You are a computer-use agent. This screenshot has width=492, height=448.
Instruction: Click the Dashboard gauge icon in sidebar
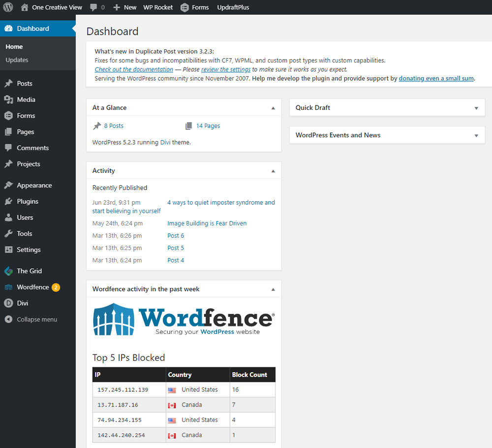click(x=8, y=29)
